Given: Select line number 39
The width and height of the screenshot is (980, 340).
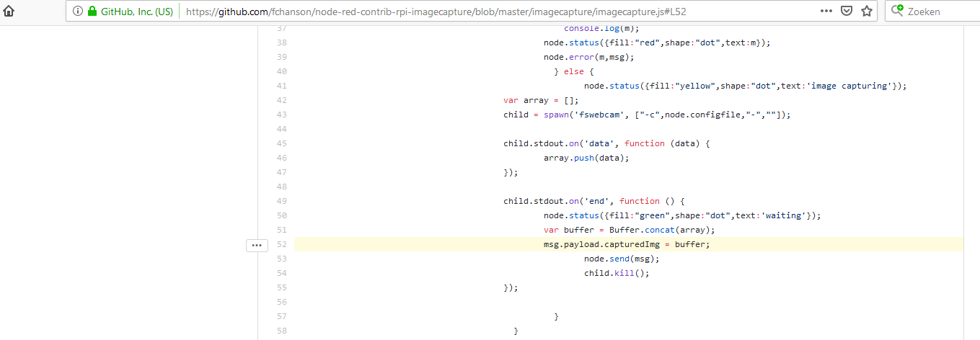Looking at the screenshot, I should 281,57.
